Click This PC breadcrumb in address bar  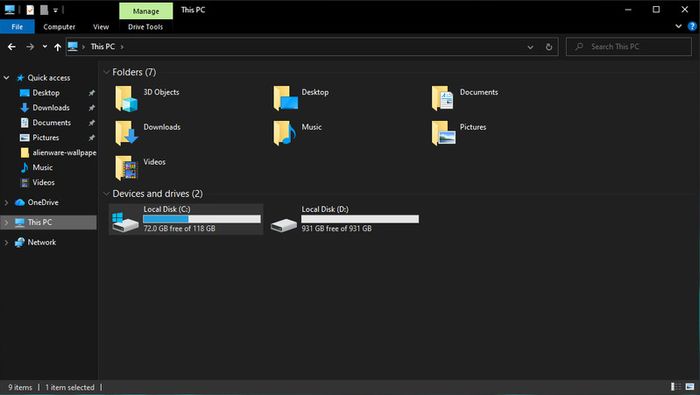click(103, 46)
